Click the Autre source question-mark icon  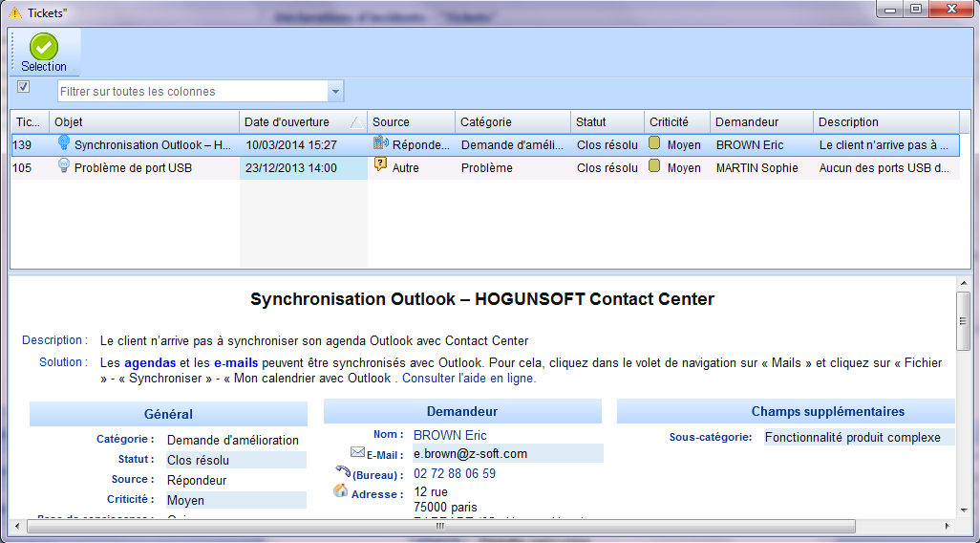pyautogui.click(x=380, y=165)
